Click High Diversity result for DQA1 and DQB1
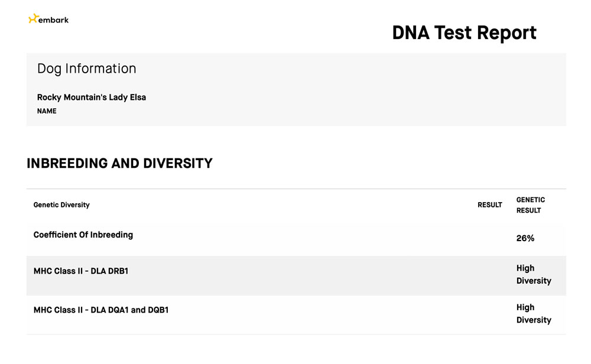Viewport: 591px width, 364px height. pos(533,314)
